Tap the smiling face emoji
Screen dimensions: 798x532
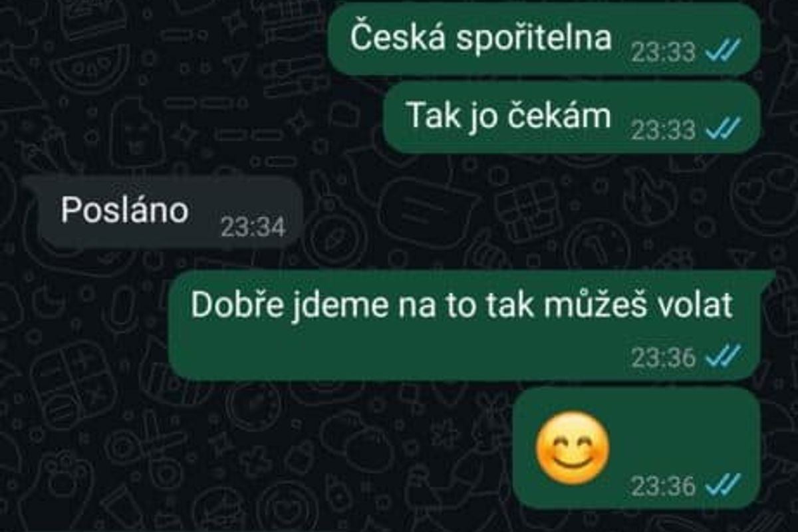573,448
